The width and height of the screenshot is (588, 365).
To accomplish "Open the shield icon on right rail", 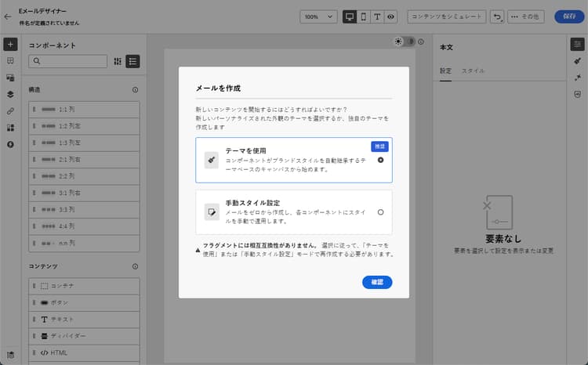I will [578, 94].
